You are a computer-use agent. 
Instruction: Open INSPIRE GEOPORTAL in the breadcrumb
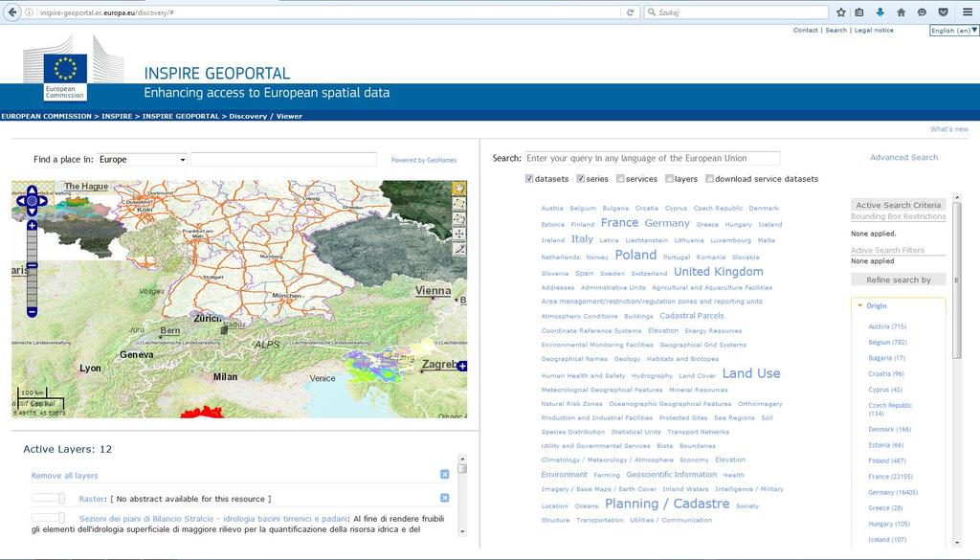coord(181,116)
